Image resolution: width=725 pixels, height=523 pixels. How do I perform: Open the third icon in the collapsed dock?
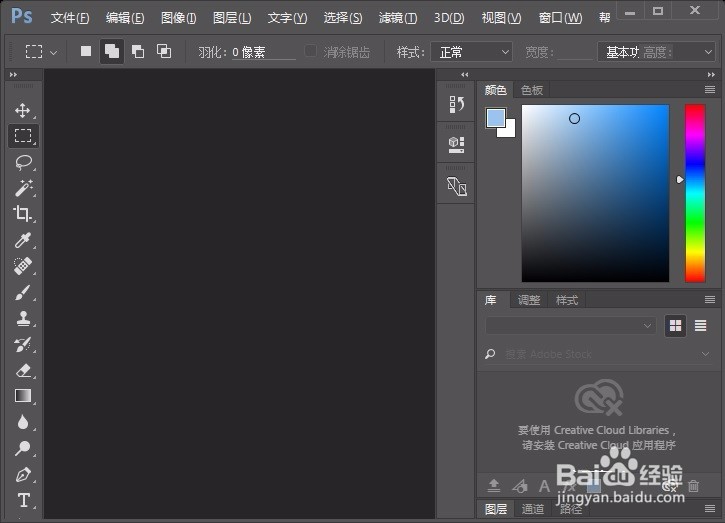click(456, 186)
